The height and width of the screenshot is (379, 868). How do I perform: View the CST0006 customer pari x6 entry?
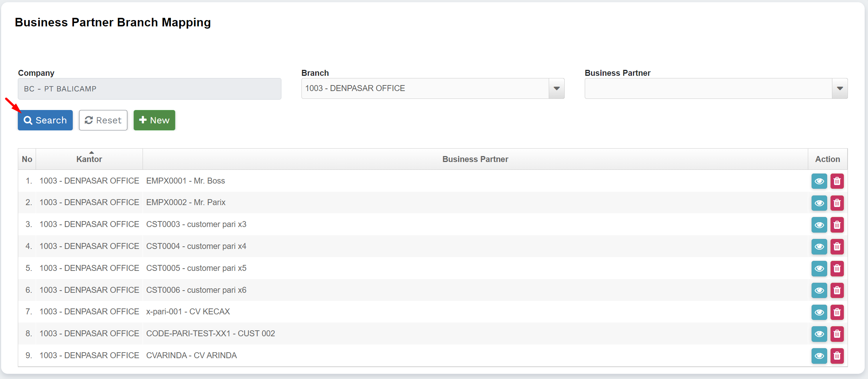click(x=819, y=290)
